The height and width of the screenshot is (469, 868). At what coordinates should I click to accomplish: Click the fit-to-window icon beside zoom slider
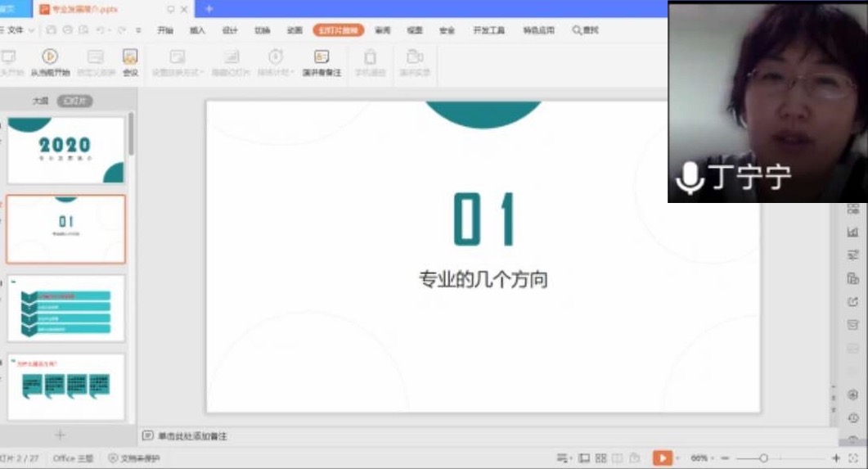point(853,458)
